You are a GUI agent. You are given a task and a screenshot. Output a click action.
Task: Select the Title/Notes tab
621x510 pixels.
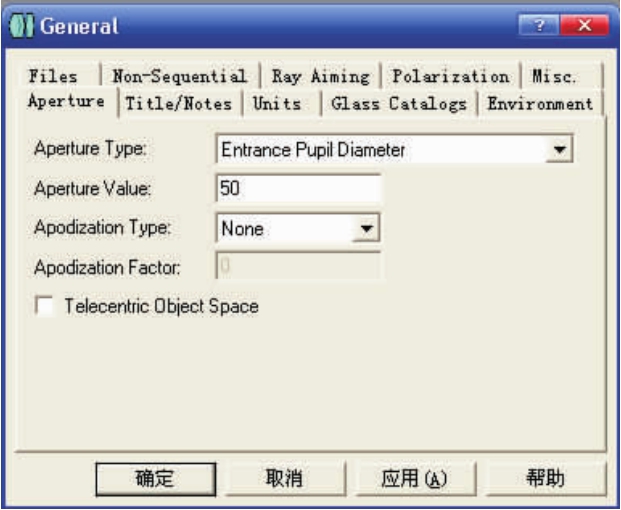[179, 104]
